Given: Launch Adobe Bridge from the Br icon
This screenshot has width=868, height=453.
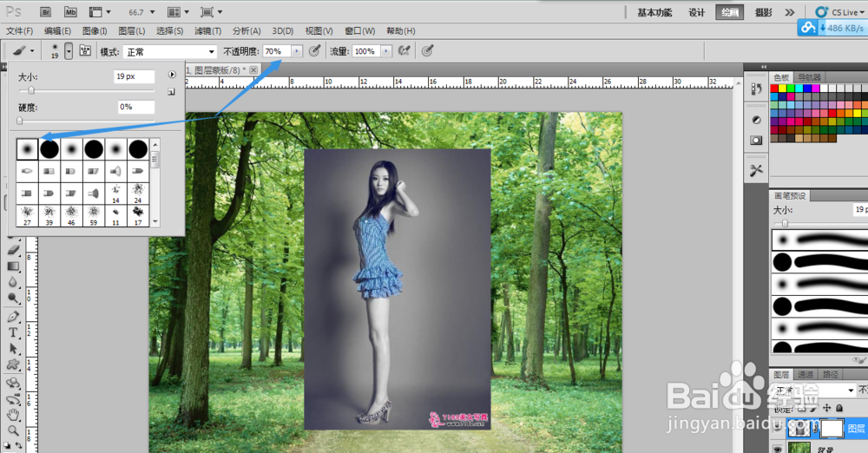Looking at the screenshot, I should (46, 12).
